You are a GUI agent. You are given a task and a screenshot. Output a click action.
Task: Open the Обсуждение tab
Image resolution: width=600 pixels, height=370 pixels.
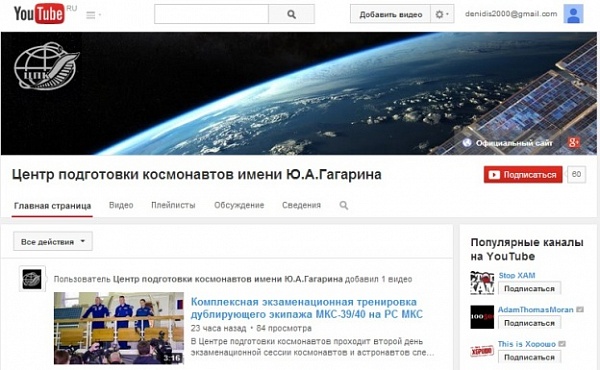[239, 205]
